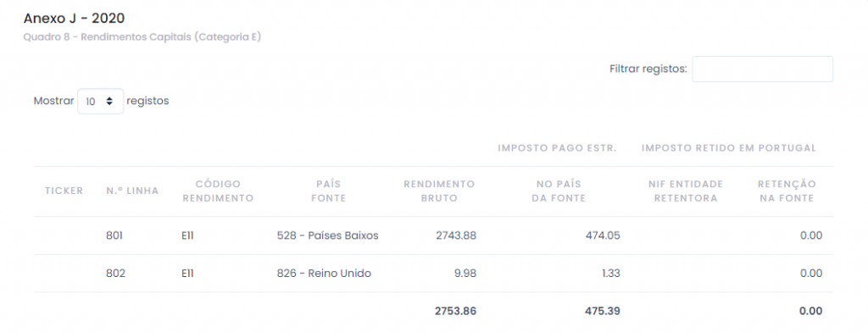Screen dimensions: 868x332
Task: Click the Anexo J - 2020 heading
Action: [x=74, y=19]
